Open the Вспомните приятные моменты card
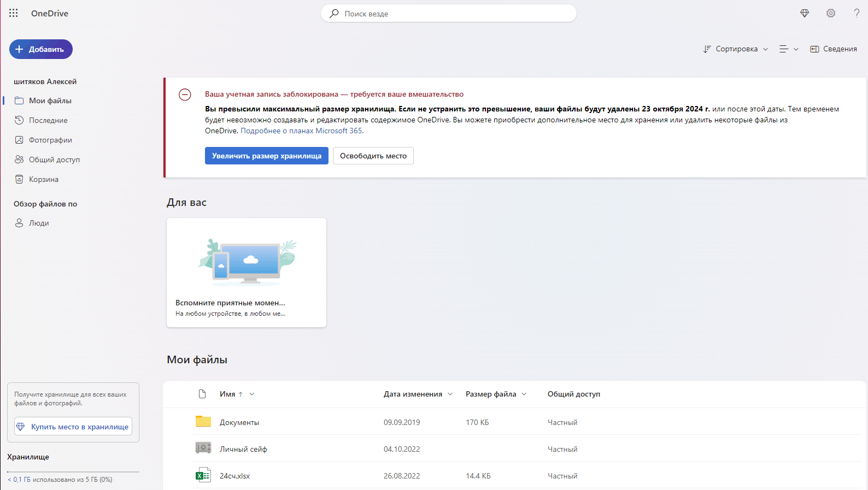The height and width of the screenshot is (490, 868). coord(247,273)
